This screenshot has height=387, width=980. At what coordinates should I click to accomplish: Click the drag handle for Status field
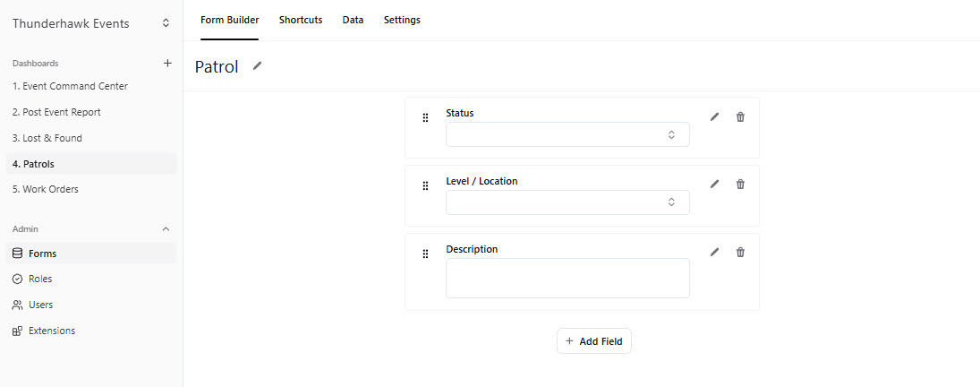(425, 118)
